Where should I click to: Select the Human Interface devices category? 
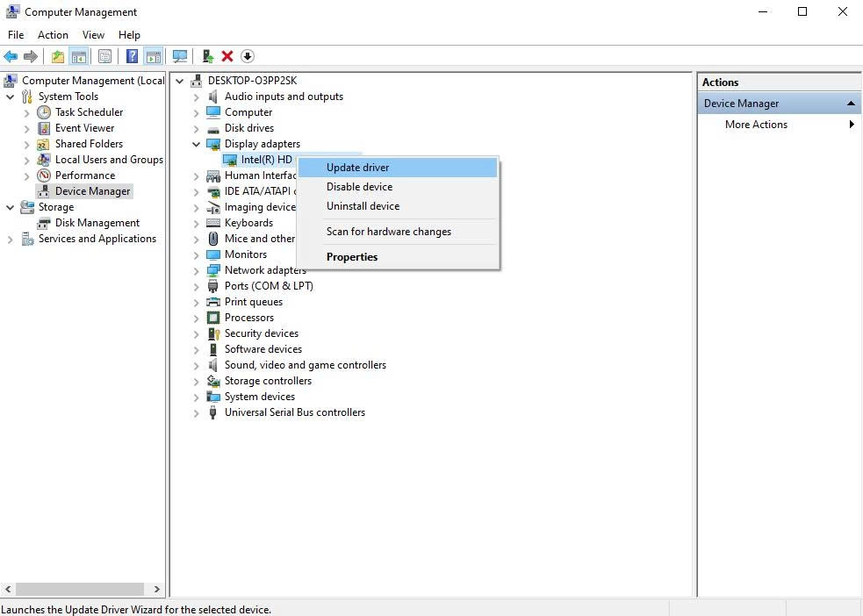click(260, 175)
